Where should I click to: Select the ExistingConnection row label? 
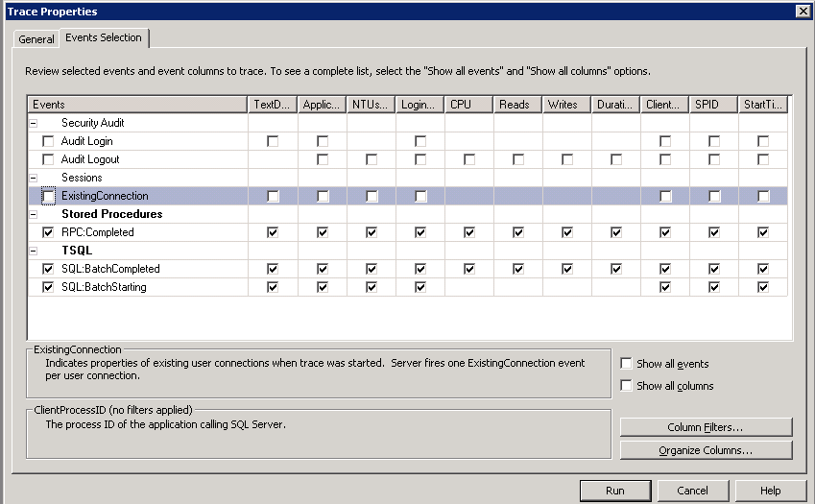105,196
